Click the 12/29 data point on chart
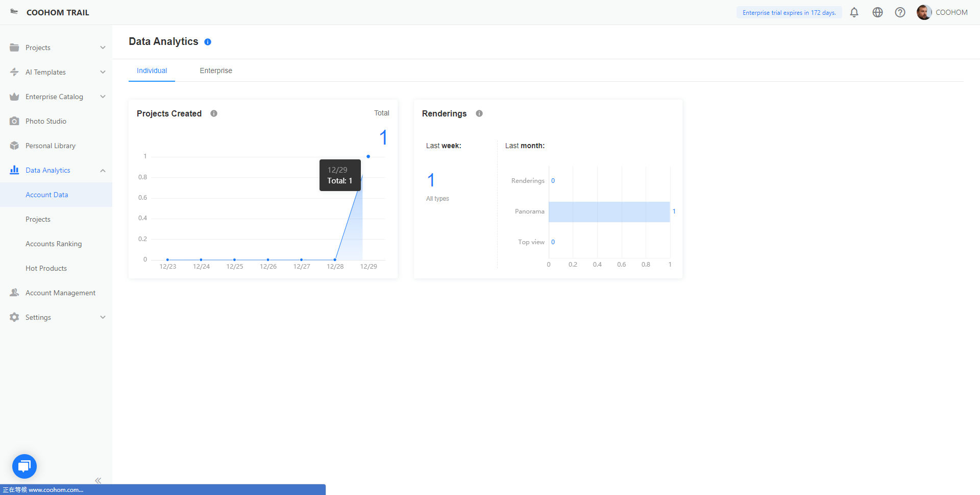The width and height of the screenshot is (980, 495). [x=368, y=156]
